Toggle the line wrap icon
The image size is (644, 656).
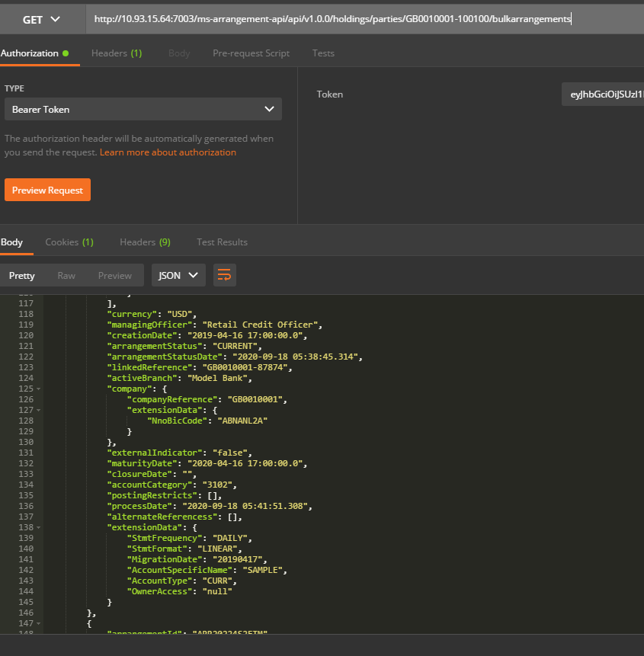[225, 276]
